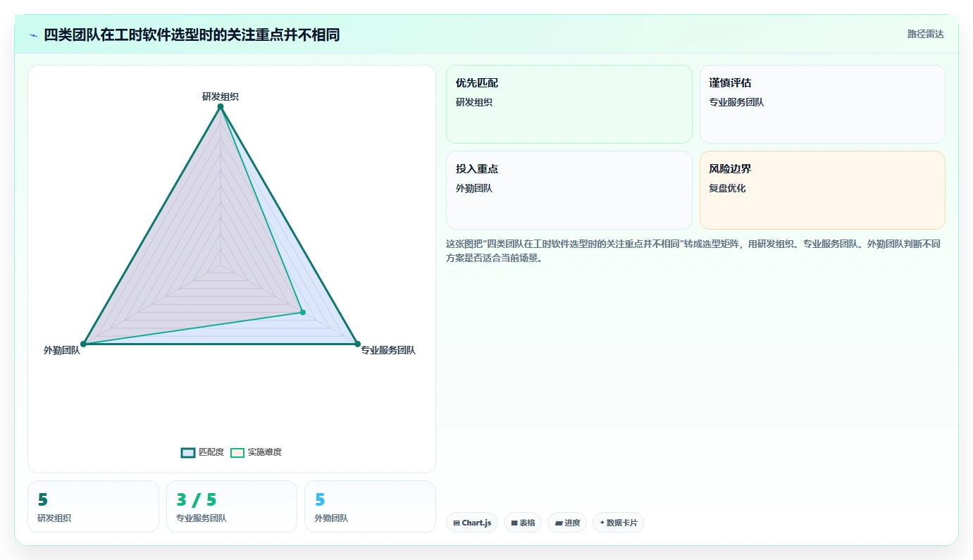The image size is (973, 560).
Task: Click the page title 四类团队在工时软件选型时的关注重点并不相同
Action: pos(192,35)
